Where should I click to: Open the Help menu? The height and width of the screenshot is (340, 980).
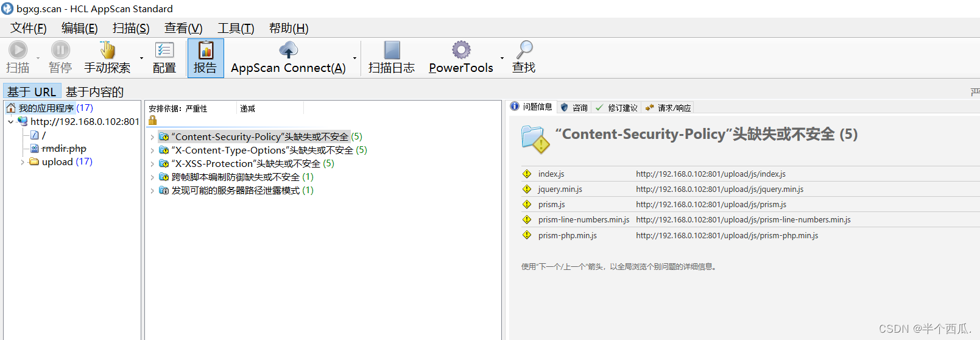(x=289, y=28)
